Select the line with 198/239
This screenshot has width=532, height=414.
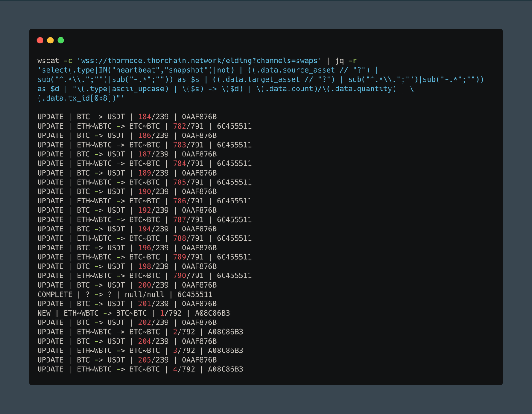(127, 266)
